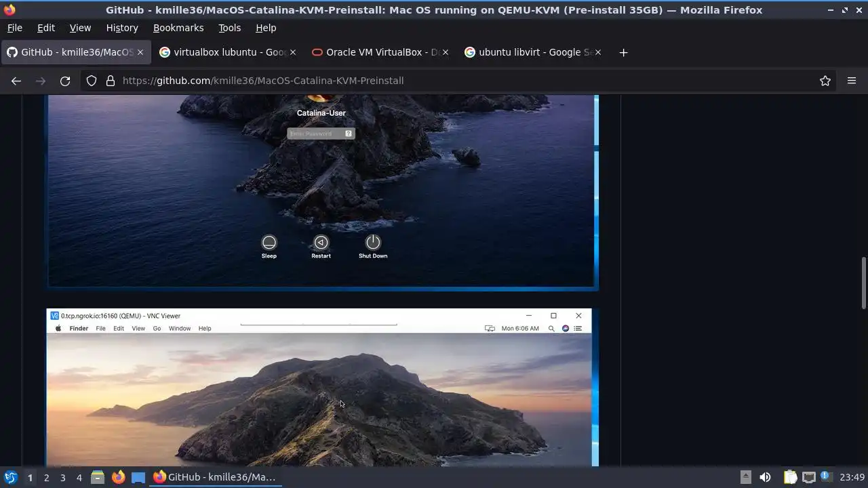This screenshot has width=868, height=488.
Task: Open volume control in system tray
Action: click(x=765, y=477)
